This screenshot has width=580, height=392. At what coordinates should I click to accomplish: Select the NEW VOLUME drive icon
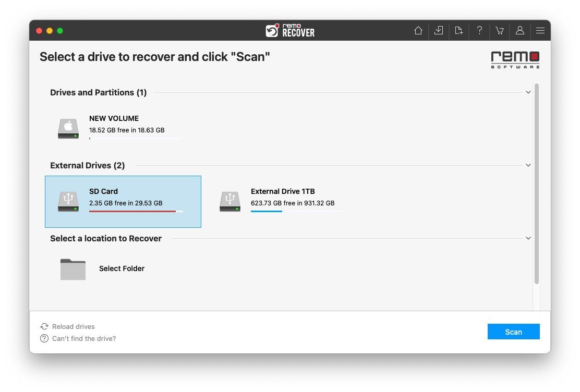[x=68, y=128]
